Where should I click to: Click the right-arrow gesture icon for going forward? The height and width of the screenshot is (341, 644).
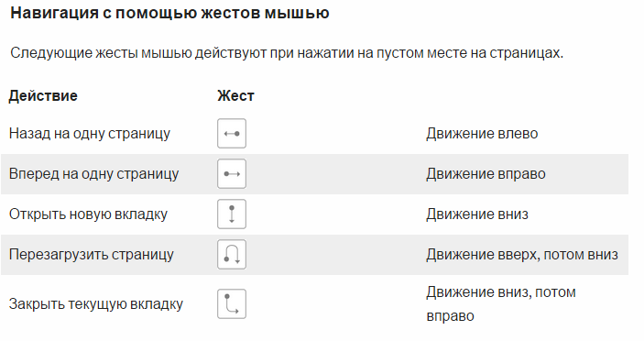pos(232,174)
